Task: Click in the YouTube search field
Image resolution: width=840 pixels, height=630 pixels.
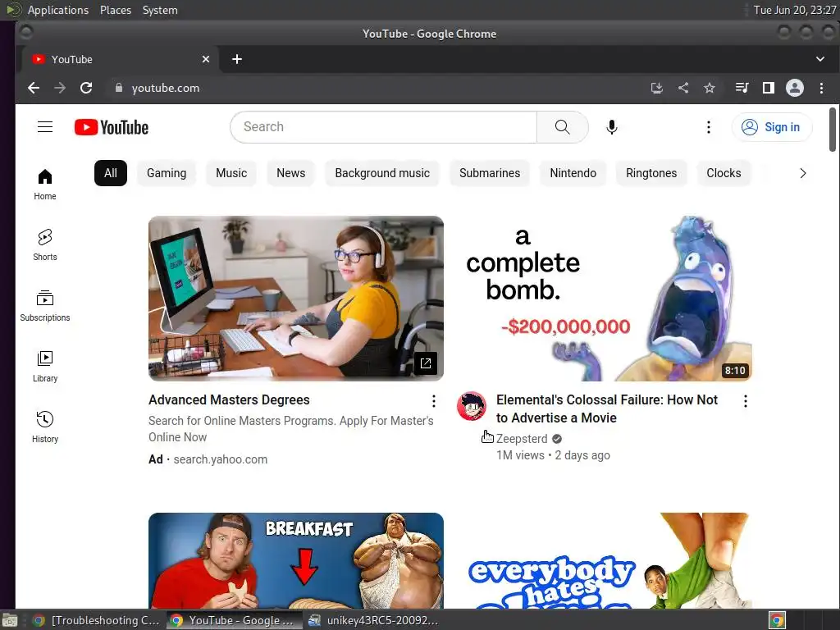Action: pyautogui.click(x=384, y=127)
